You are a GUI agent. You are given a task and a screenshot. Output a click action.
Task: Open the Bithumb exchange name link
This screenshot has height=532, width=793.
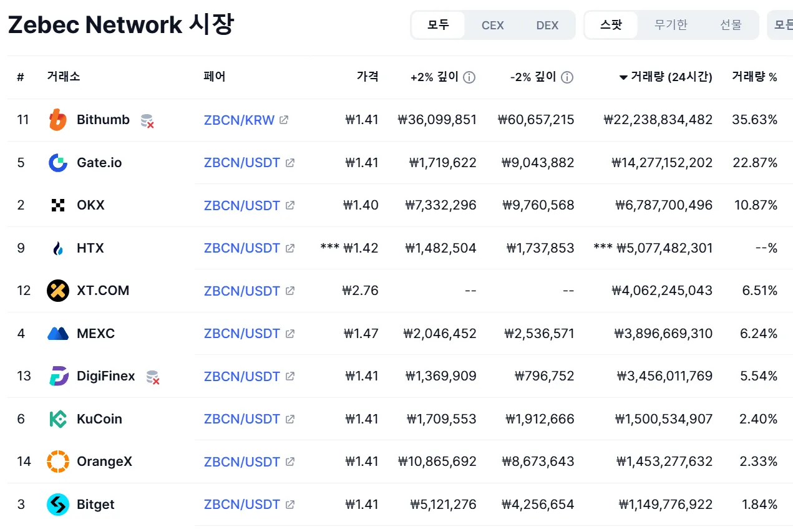click(103, 120)
